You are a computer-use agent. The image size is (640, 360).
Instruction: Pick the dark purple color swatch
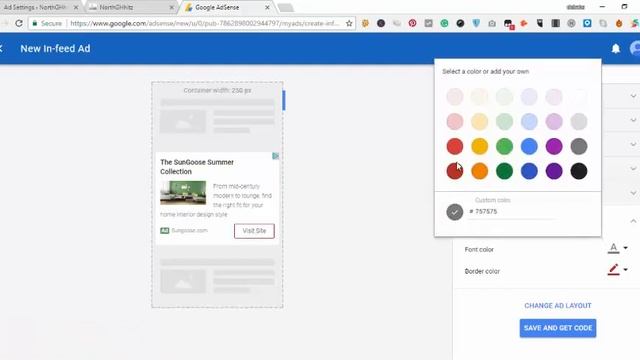pyautogui.click(x=554, y=171)
